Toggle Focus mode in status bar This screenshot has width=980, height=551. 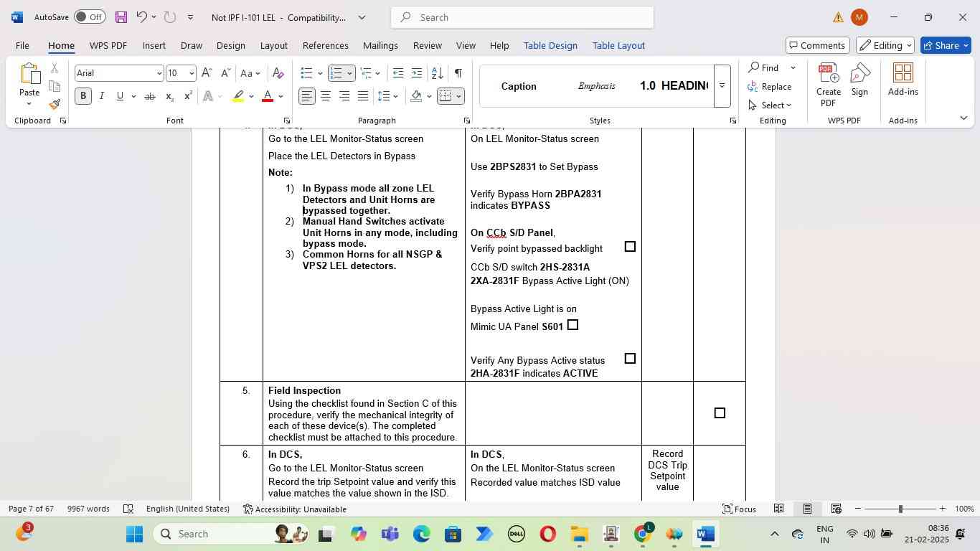pyautogui.click(x=739, y=509)
